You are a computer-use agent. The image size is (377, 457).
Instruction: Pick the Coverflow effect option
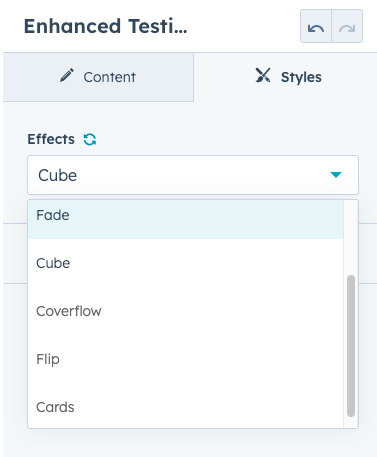(x=185, y=311)
